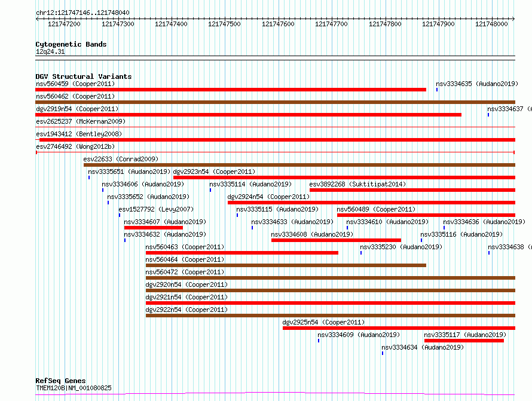Viewport: 532px width, 401px height.
Task: Click ruler position 121747500
Action: coord(224,24)
